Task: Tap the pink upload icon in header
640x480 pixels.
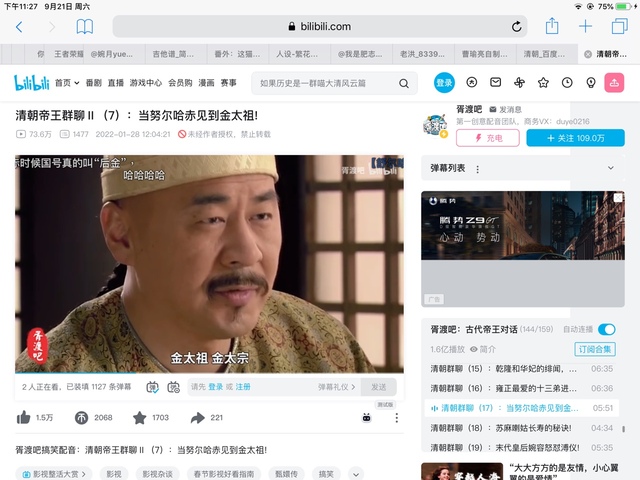Action: (614, 83)
